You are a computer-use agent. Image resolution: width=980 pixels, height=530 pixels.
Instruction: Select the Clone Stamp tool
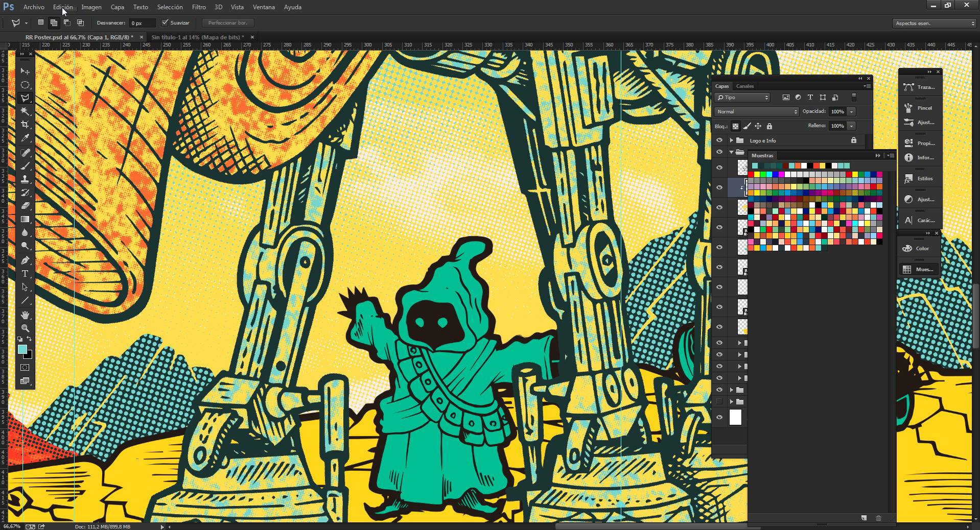(25, 179)
